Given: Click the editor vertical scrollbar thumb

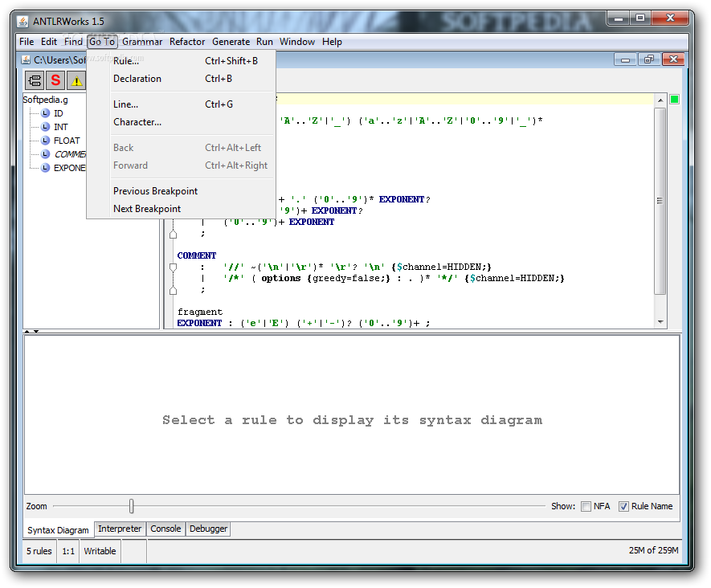Looking at the screenshot, I should [660, 201].
